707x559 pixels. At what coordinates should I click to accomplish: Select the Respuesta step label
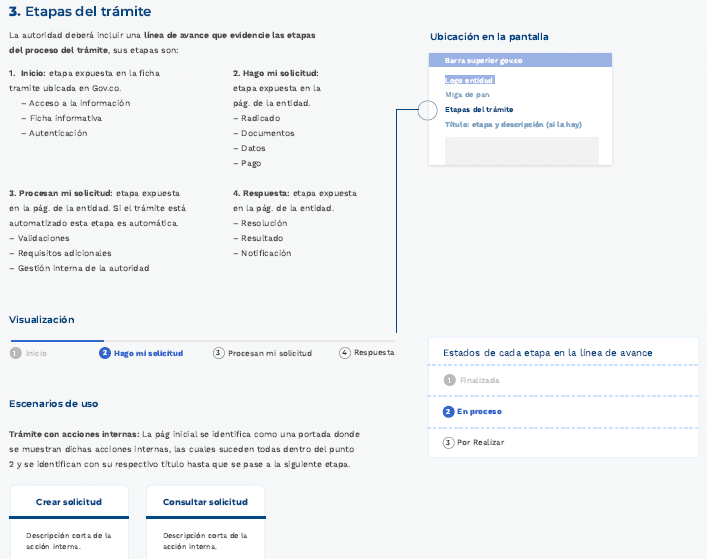(374, 353)
